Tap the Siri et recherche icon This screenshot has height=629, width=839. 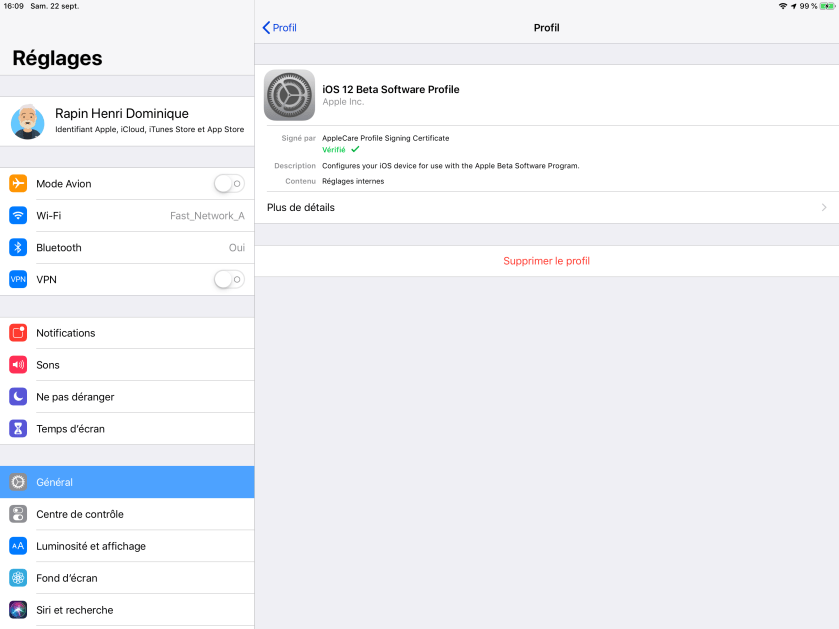point(18,610)
